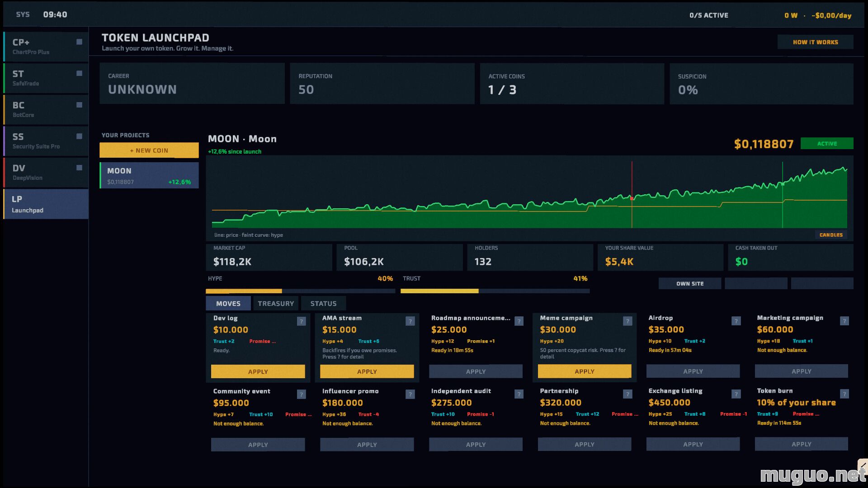The height and width of the screenshot is (488, 868).
Task: Apply the Dev log move
Action: 258,371
